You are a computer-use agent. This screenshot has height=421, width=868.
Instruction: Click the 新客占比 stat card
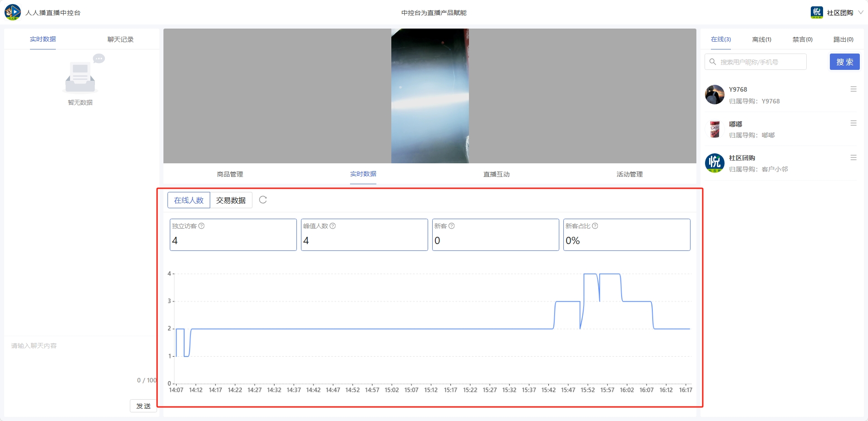coord(627,235)
